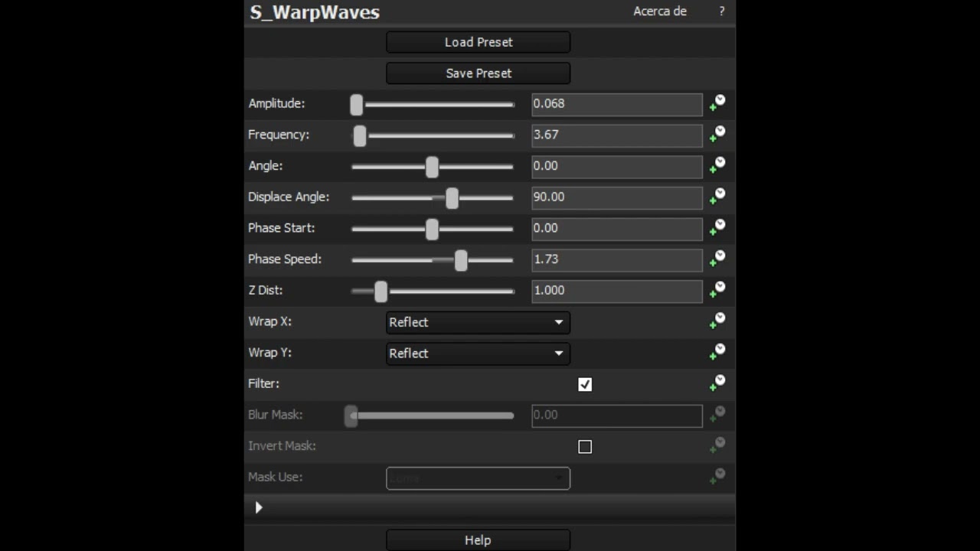The height and width of the screenshot is (551, 980).
Task: Click the keyframe icon next to Amplitude
Action: point(717,103)
